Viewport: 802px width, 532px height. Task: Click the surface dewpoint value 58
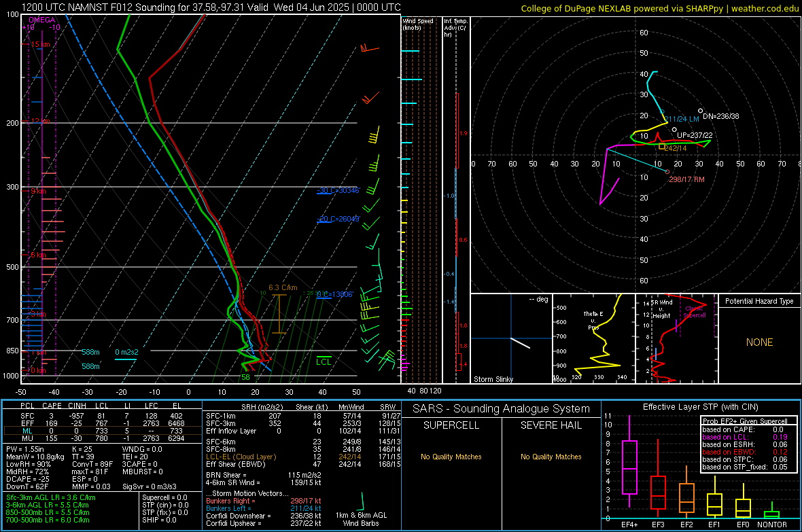point(245,377)
